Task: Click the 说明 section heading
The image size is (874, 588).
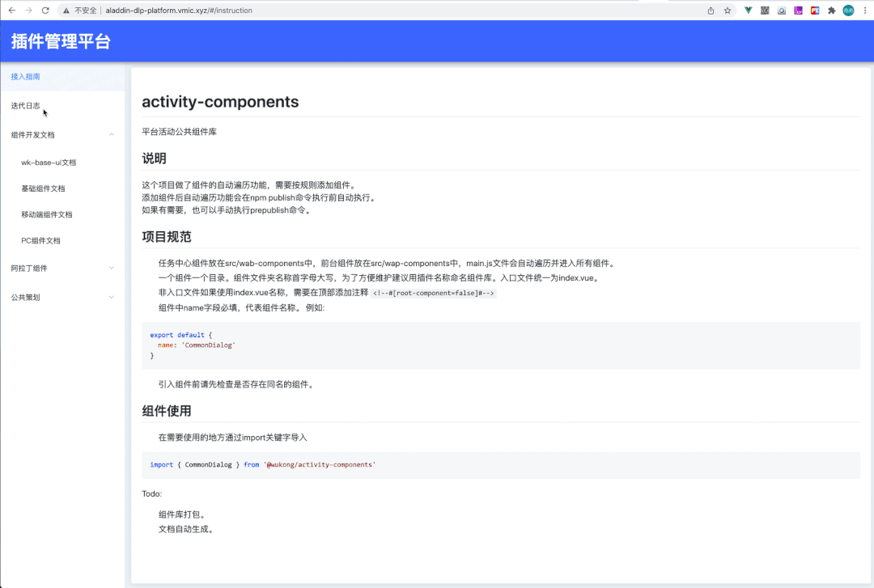Action: pos(154,159)
